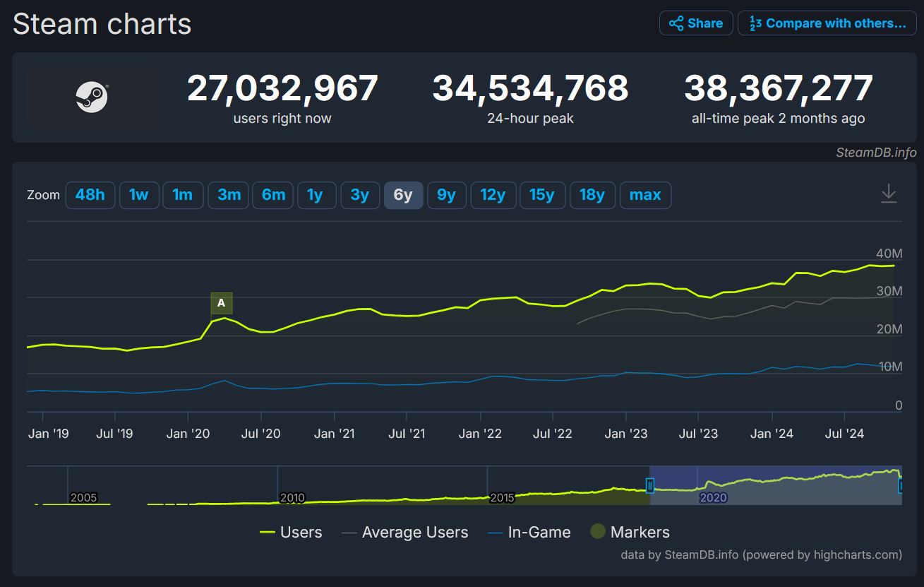Click the 27,032,967 users right now value

pyautogui.click(x=282, y=89)
